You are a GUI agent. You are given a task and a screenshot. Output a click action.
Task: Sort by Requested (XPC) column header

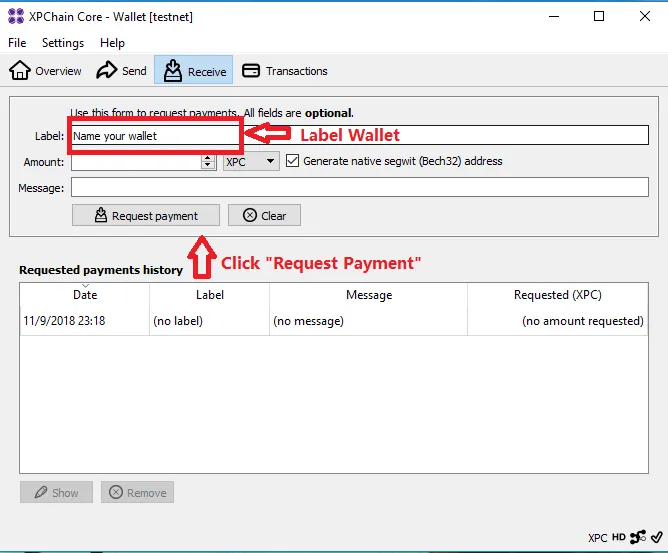click(558, 295)
